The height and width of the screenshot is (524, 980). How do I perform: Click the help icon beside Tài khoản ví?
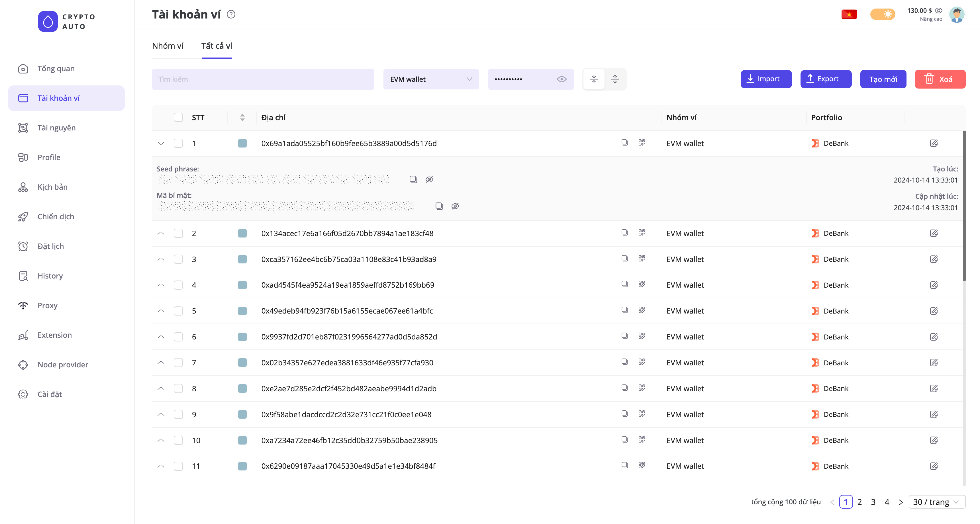(x=231, y=15)
